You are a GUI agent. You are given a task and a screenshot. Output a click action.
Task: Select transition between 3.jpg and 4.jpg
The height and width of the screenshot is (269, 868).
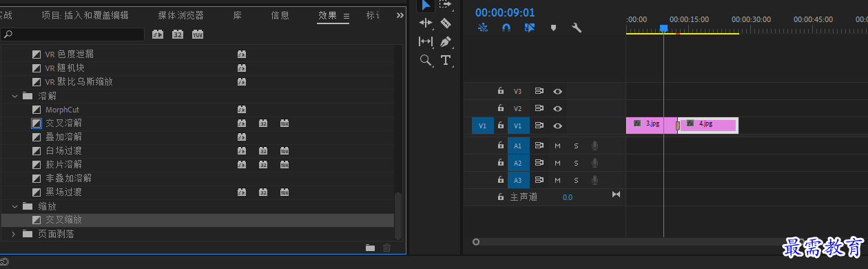(678, 125)
